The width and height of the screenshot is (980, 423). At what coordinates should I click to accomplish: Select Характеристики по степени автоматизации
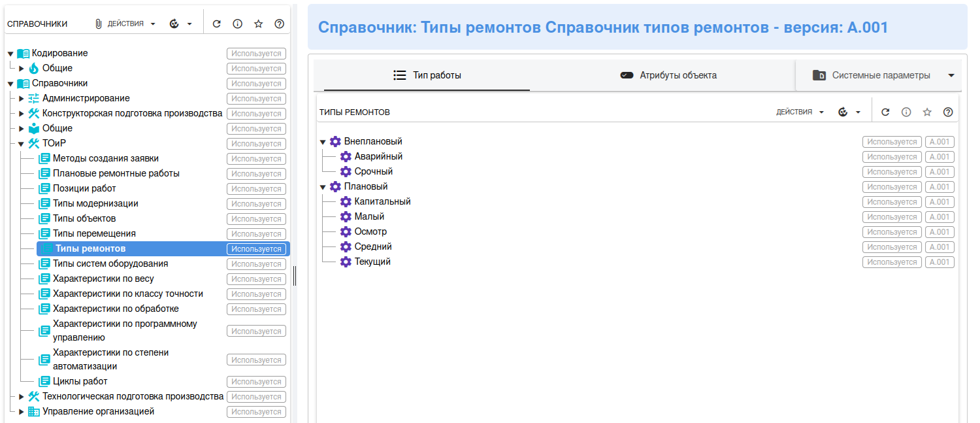coord(110,360)
